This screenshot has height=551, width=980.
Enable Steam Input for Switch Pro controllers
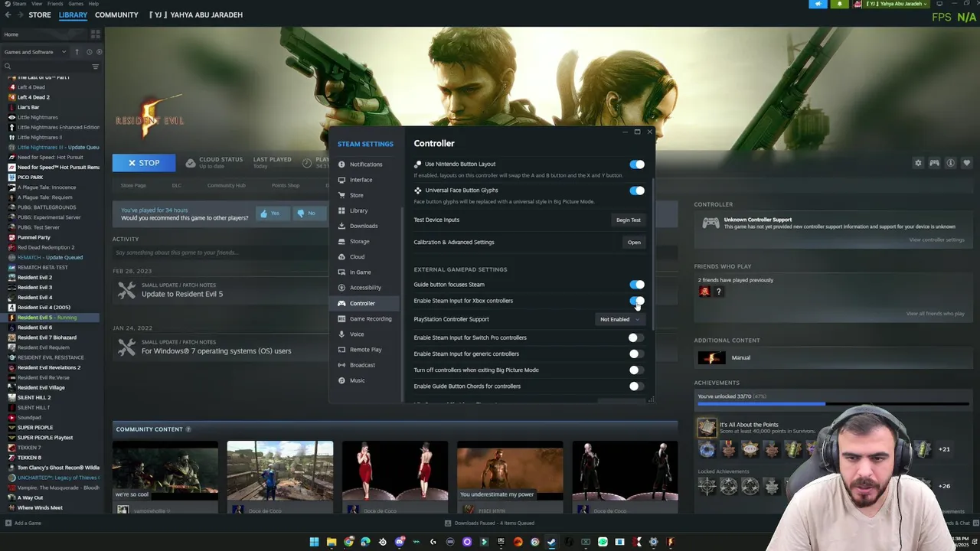pos(637,337)
